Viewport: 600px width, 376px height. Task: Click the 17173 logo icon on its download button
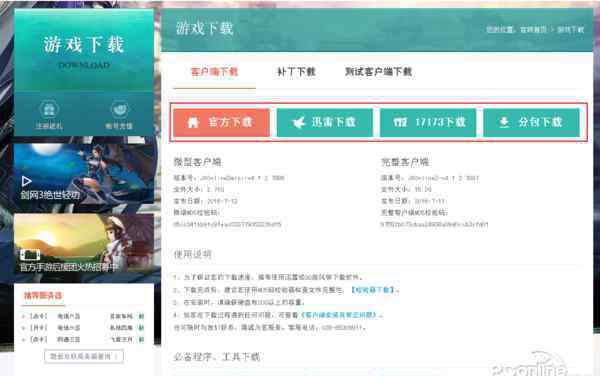(400, 122)
